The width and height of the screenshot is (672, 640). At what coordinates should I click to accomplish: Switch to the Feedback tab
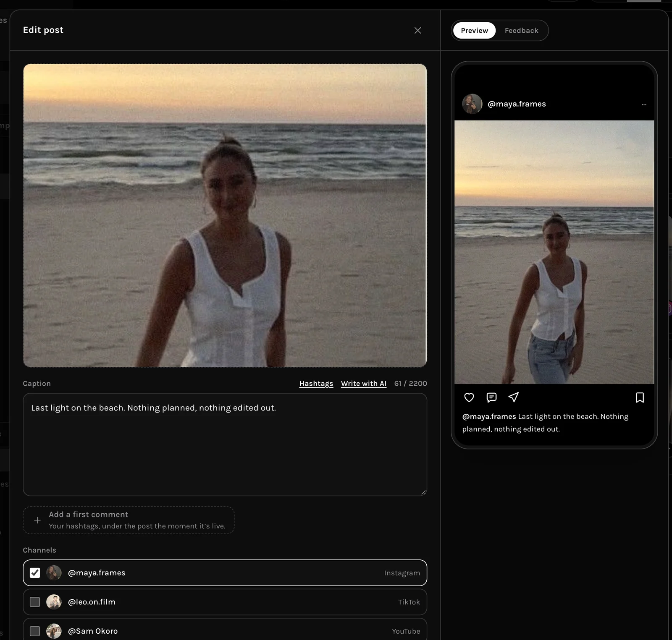[x=521, y=31]
